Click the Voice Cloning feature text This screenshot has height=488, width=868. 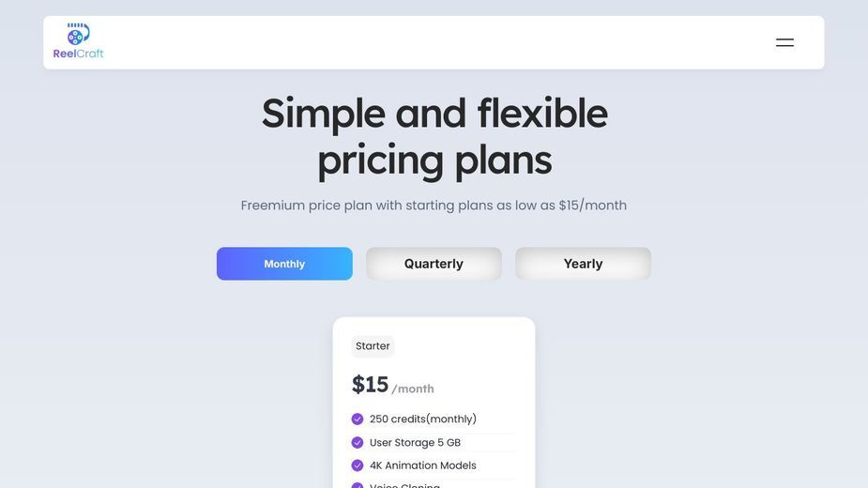click(x=404, y=485)
